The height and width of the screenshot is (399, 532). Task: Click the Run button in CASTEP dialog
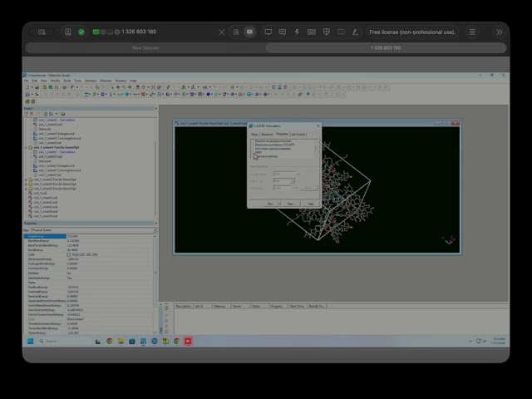(x=270, y=204)
